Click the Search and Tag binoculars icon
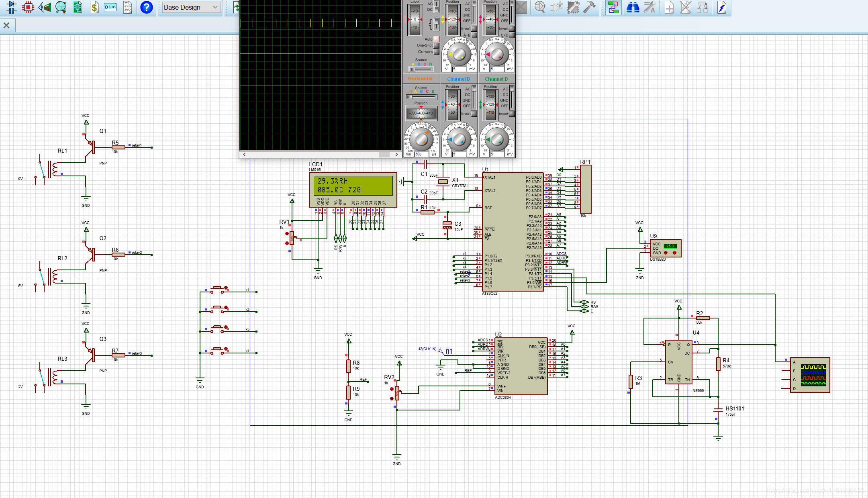 coord(633,7)
